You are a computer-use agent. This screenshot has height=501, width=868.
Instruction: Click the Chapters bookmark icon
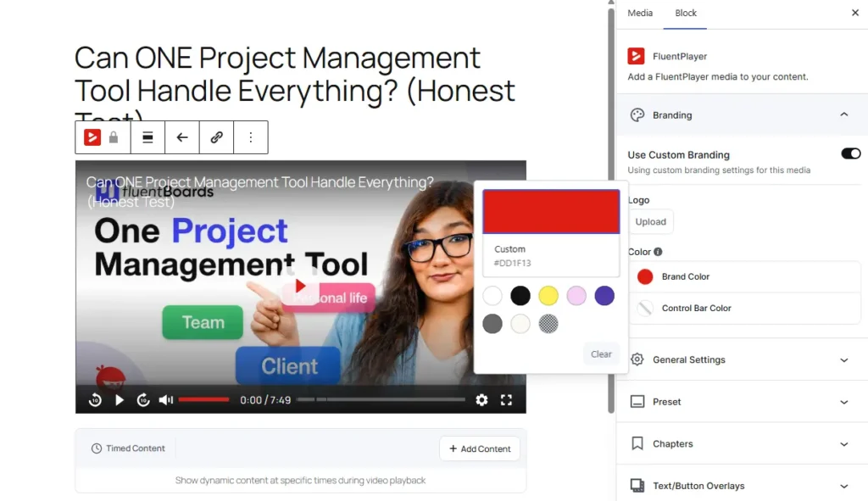point(637,443)
